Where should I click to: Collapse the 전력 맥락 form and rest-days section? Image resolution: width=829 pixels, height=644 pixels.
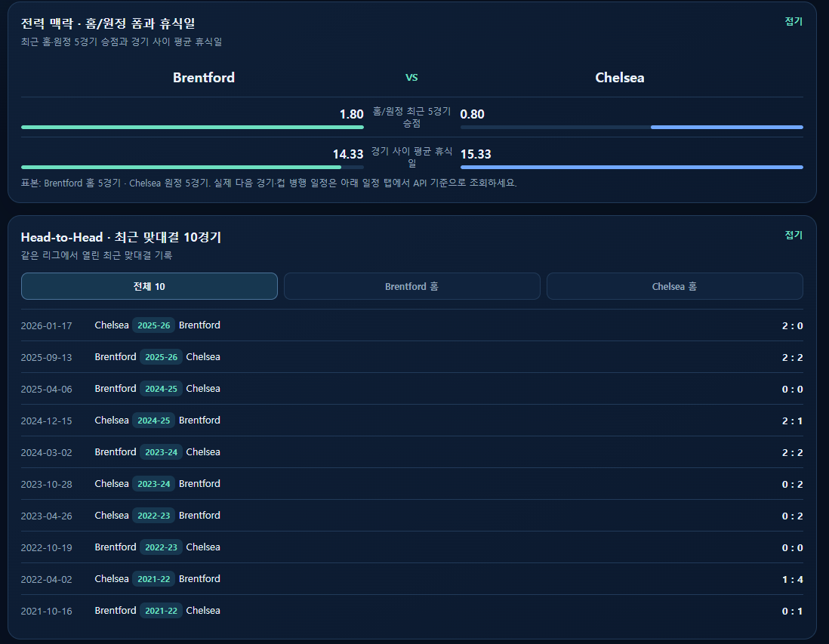[794, 21]
